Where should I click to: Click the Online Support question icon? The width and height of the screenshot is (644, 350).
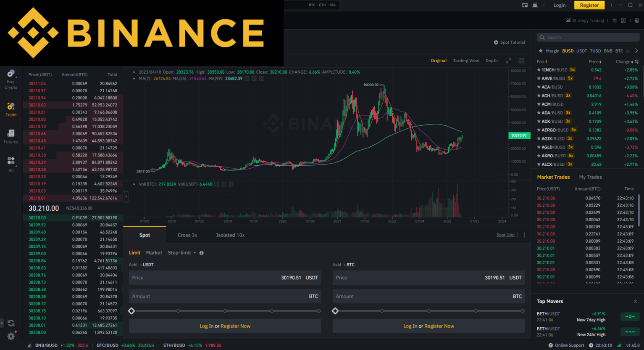coord(551,345)
